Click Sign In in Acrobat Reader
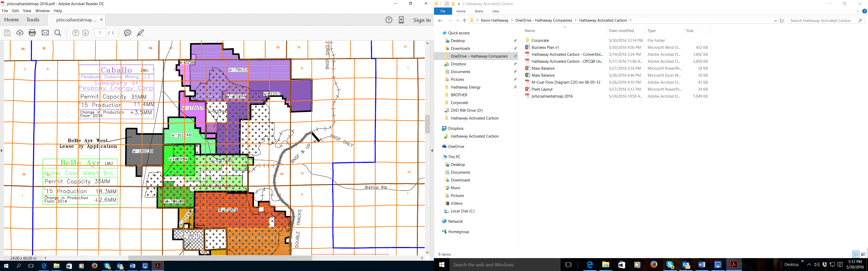 point(422,20)
